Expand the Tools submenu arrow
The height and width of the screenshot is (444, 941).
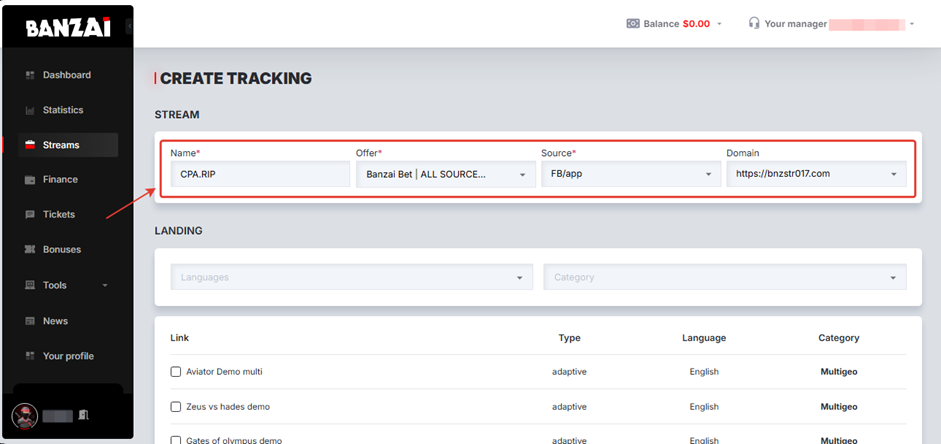pos(105,286)
